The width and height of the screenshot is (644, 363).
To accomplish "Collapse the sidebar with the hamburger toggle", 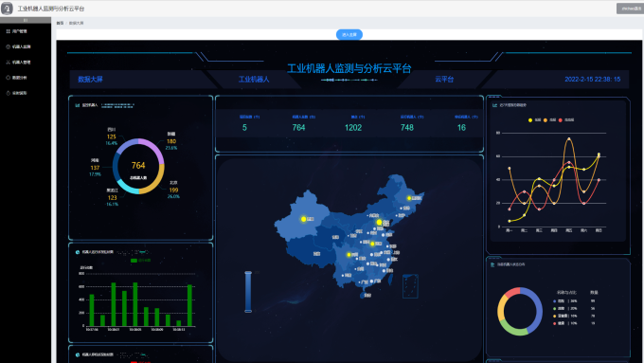I will tap(26, 20).
